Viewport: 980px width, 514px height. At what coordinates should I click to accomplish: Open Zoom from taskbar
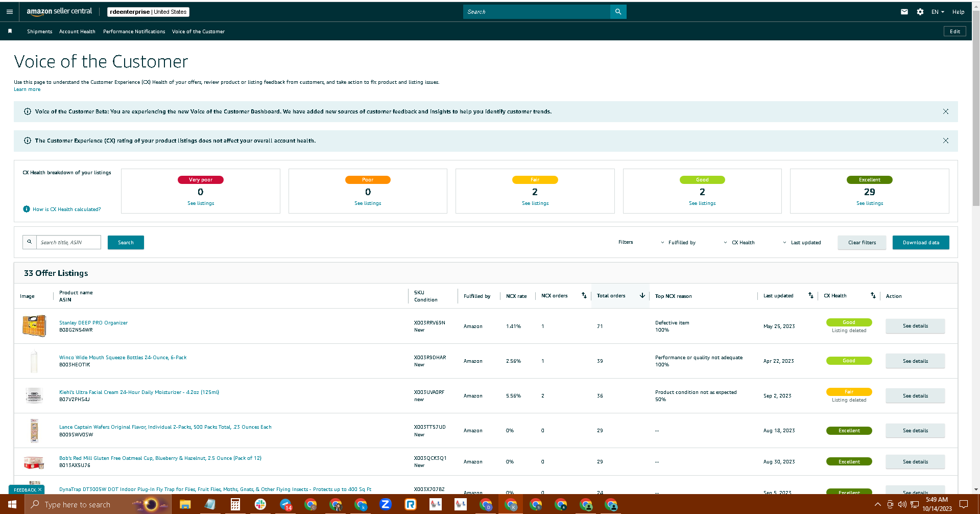(385, 504)
